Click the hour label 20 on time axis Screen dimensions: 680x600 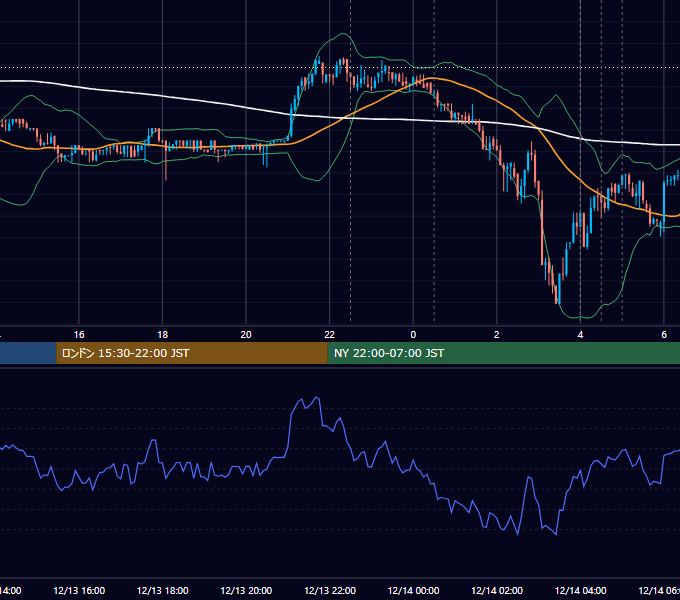[246, 335]
